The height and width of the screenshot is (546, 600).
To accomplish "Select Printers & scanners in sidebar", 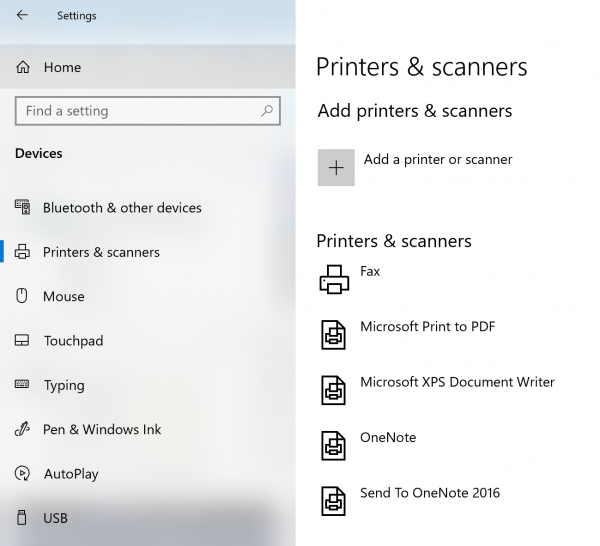I will 101,252.
